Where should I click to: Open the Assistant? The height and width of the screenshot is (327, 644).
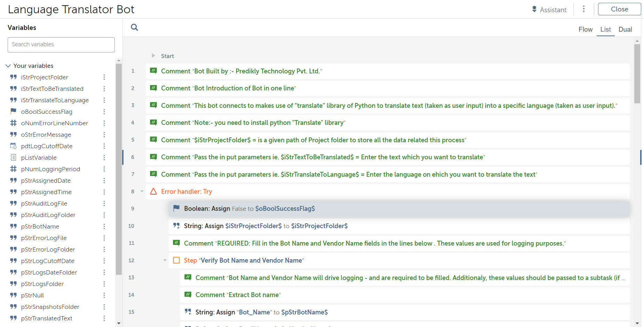549,10
